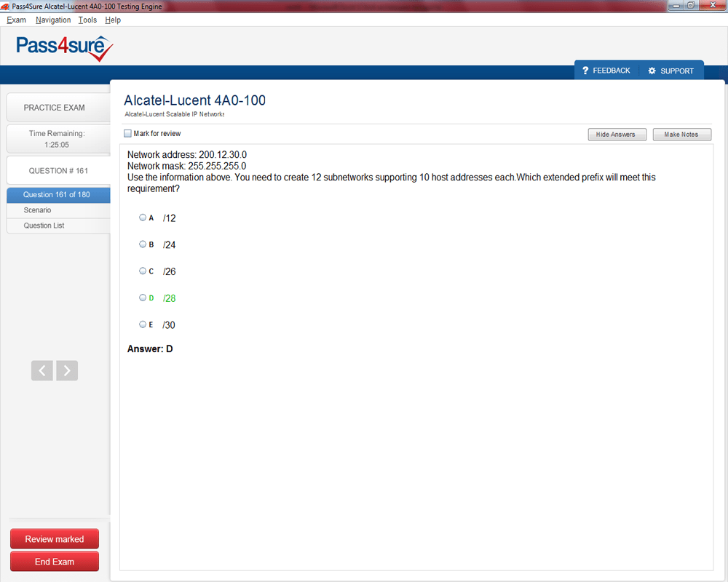Enable the Mark for review checkbox
728x582 pixels.
tap(127, 133)
